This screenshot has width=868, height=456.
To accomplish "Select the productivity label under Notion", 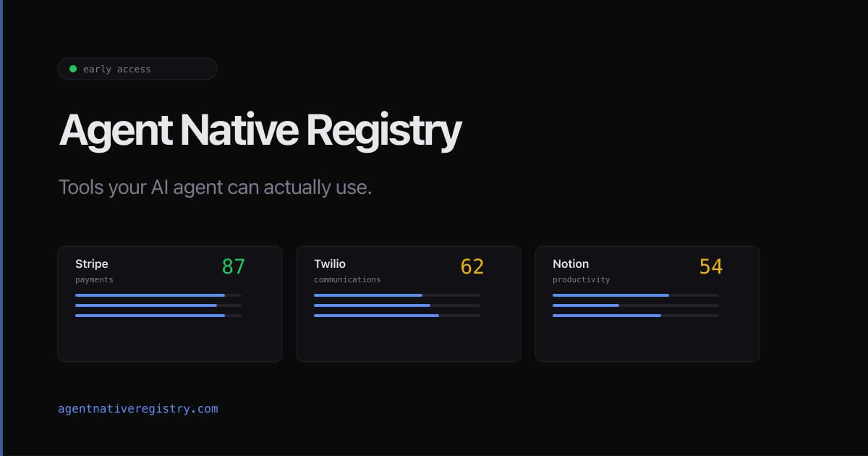I will pyautogui.click(x=581, y=279).
